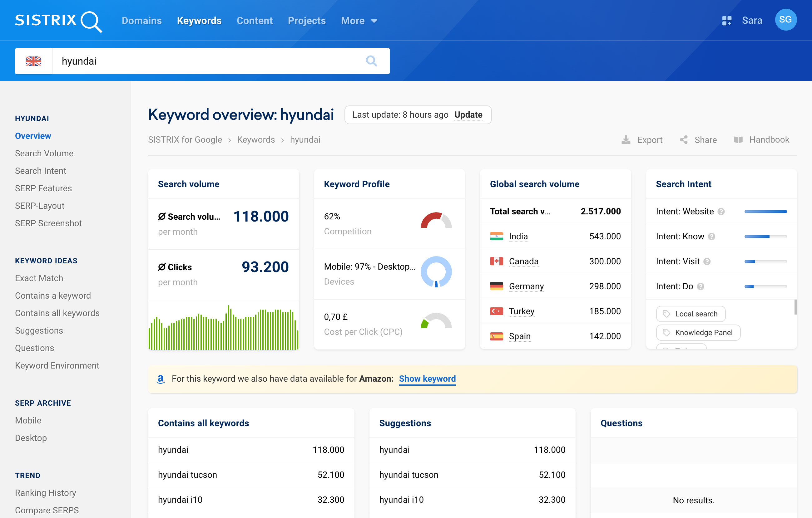This screenshot has width=812, height=518.
Task: Expand the Total search volume entry
Action: (521, 211)
